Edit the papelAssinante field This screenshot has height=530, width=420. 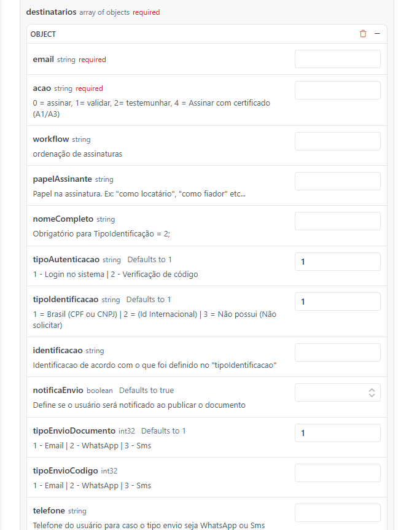(x=338, y=181)
